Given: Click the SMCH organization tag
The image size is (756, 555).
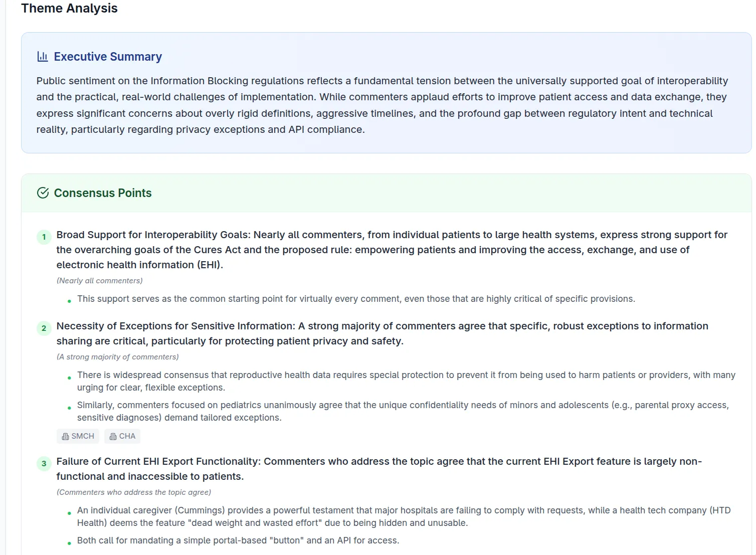Looking at the screenshot, I should [78, 436].
